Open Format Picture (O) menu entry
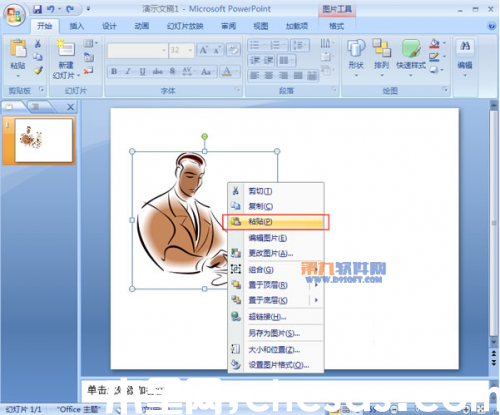The width and height of the screenshot is (500, 415). 276,365
